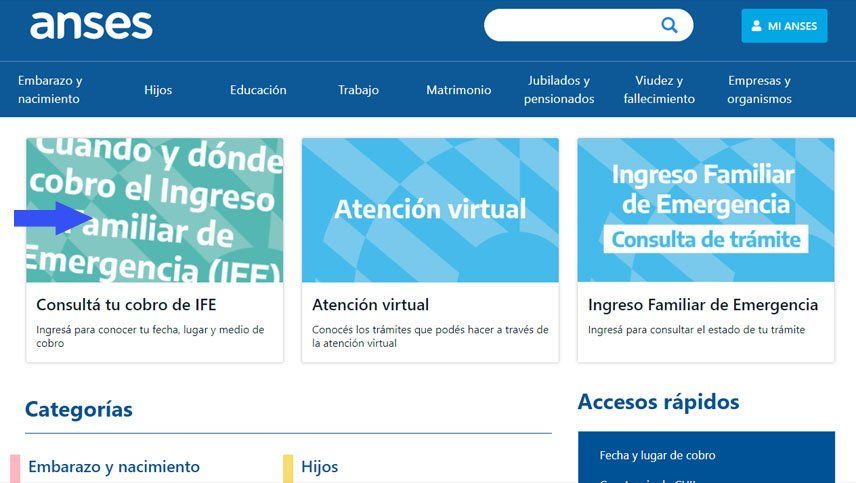Screen dimensions: 856x483
Task: Open Embarazo y nacimiento menu
Action: [x=50, y=90]
